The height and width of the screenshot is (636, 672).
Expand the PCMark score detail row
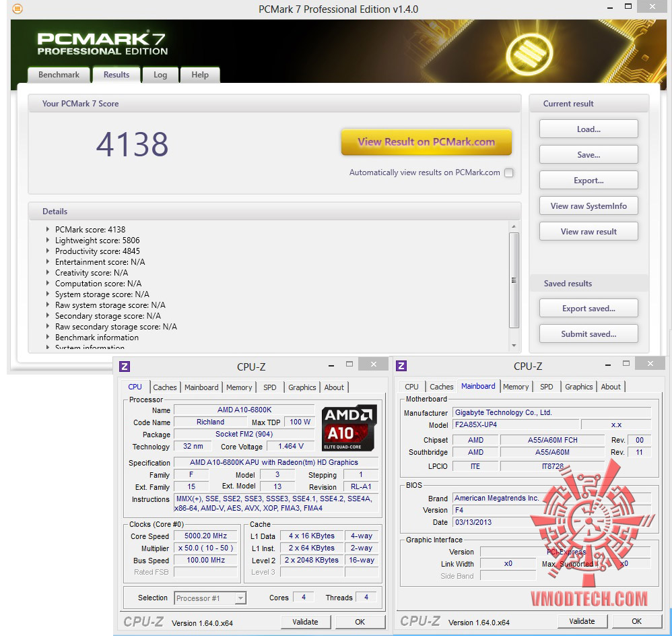coord(48,230)
